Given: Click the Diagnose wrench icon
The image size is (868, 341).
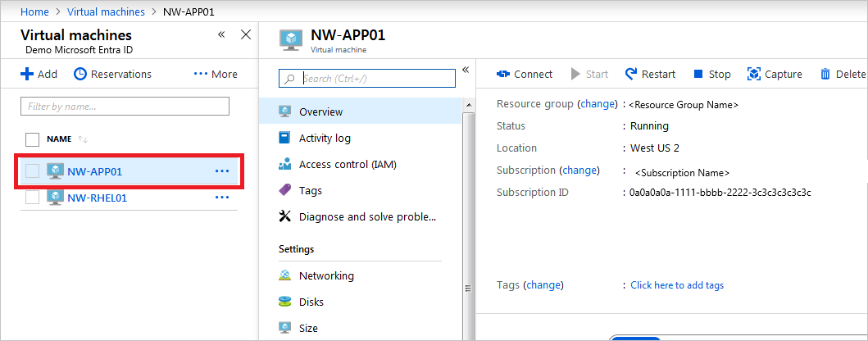Looking at the screenshot, I should (x=285, y=216).
